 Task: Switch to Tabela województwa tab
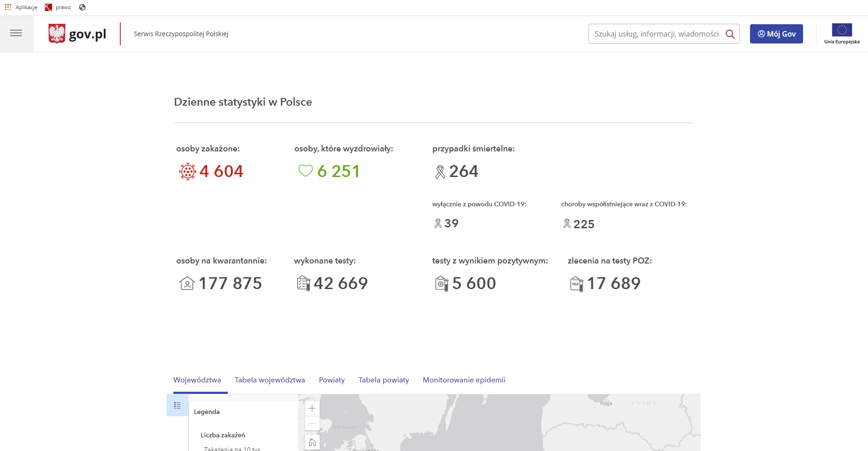click(x=270, y=380)
